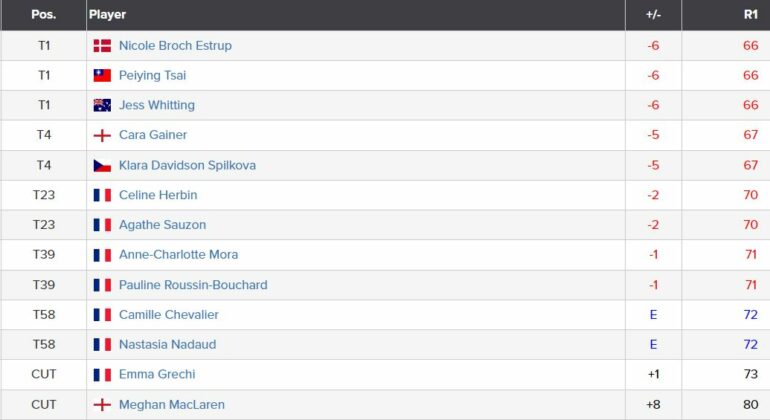770x420 pixels.
Task: Sort by the +/- column header
Action: click(x=653, y=15)
